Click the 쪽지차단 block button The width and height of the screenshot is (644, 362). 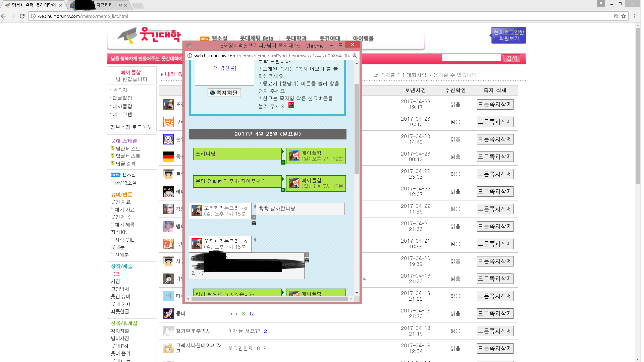click(224, 93)
